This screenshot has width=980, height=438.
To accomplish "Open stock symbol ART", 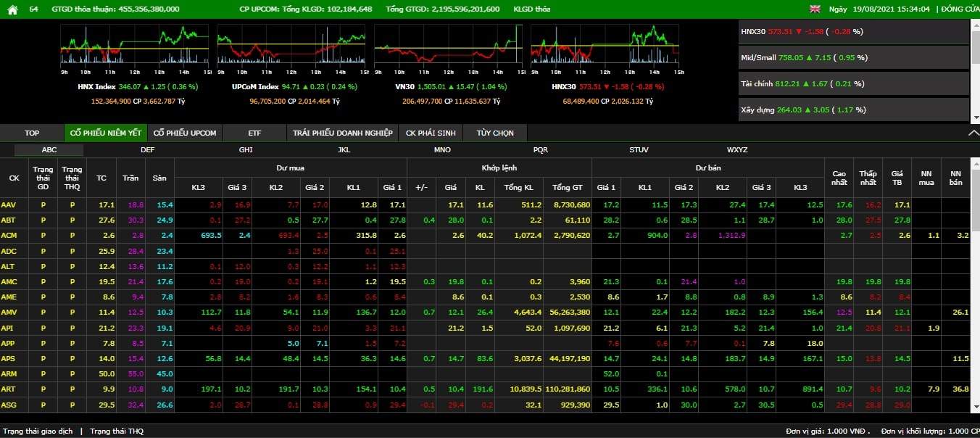I will (x=9, y=389).
